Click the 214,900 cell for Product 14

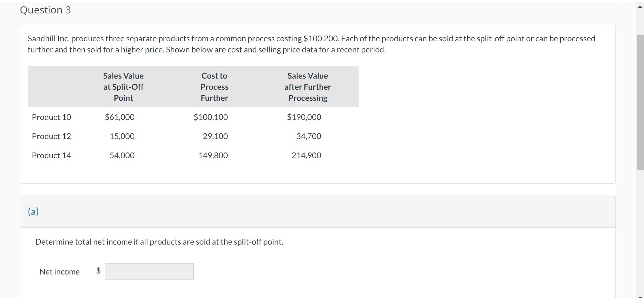click(306, 156)
